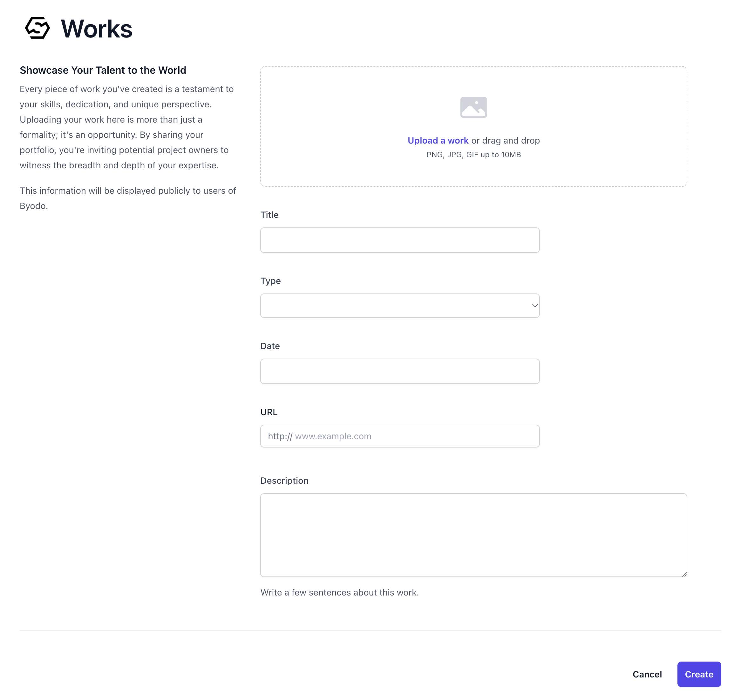Click the Byodo logo icon
The height and width of the screenshot is (700, 741).
click(x=37, y=28)
